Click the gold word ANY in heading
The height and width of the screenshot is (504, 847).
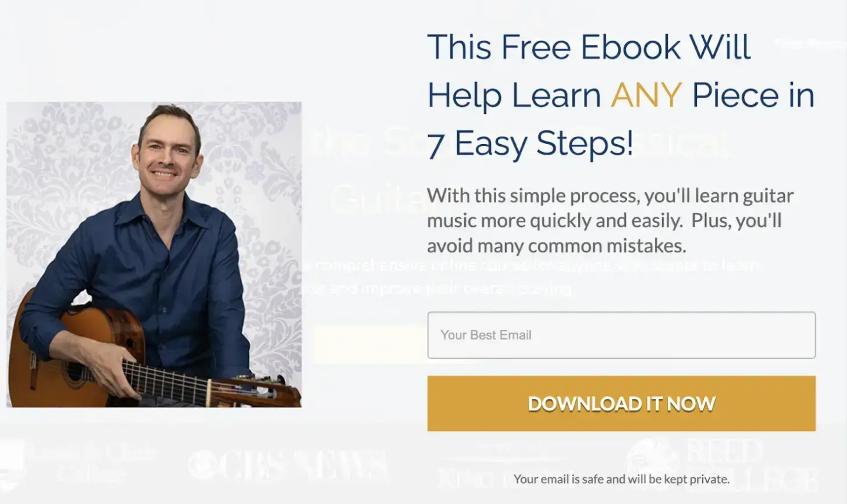646,95
